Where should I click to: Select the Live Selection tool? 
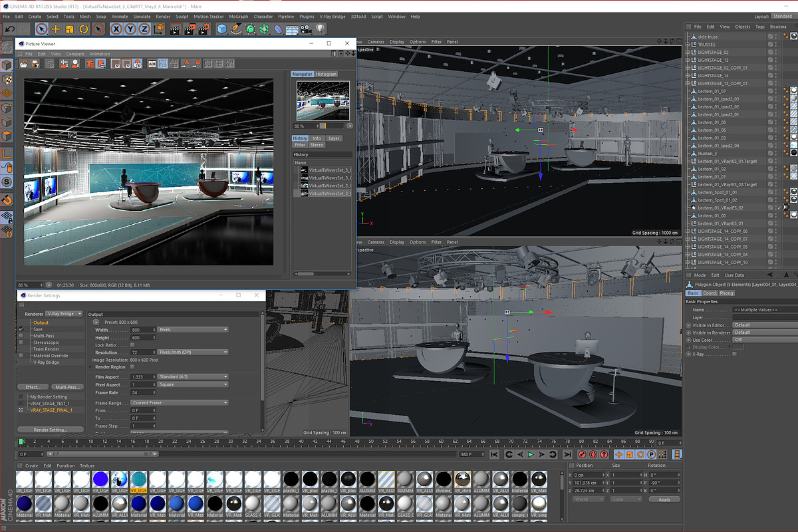point(42,29)
